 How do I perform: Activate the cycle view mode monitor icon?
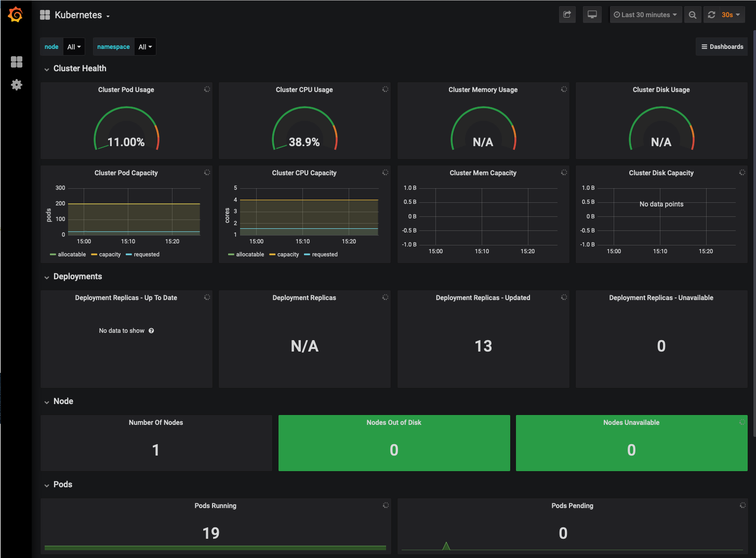[x=592, y=15]
